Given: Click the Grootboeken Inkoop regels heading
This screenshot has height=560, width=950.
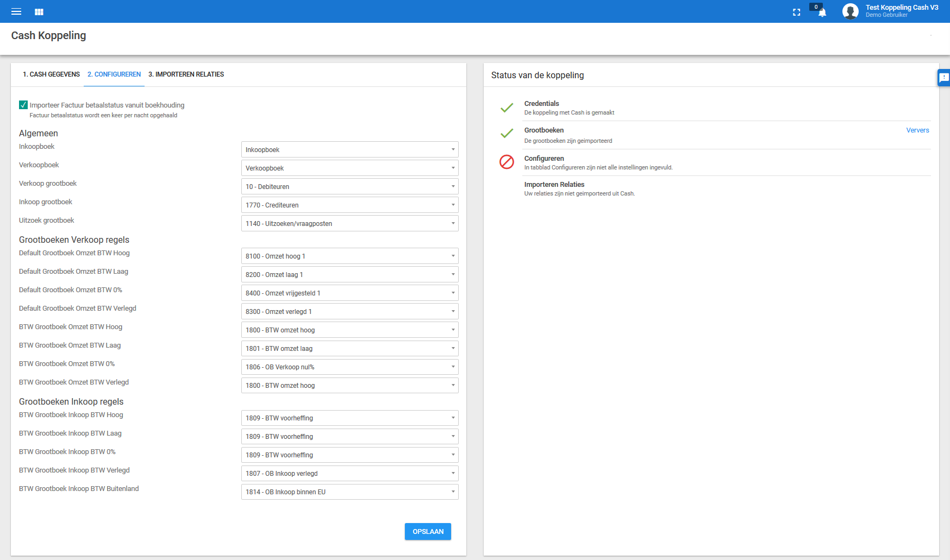Looking at the screenshot, I should (71, 401).
